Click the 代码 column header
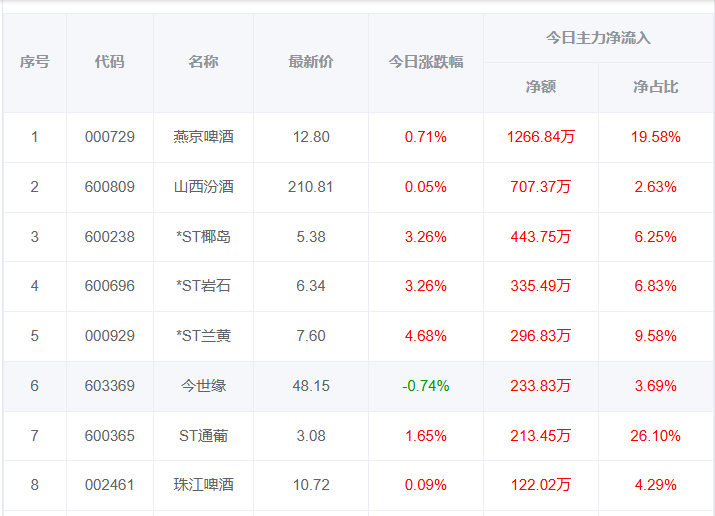Image resolution: width=715 pixels, height=516 pixels. point(109,62)
